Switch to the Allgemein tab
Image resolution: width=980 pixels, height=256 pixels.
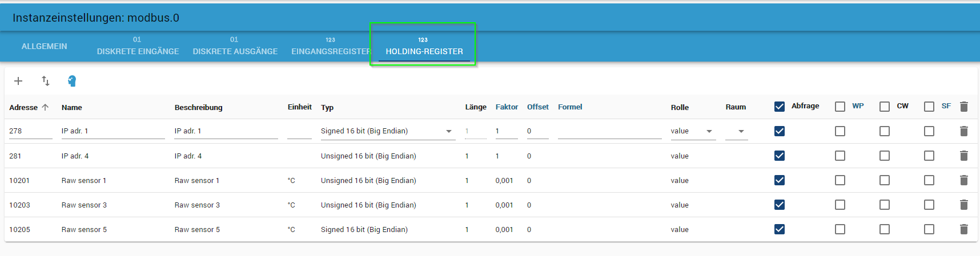(x=45, y=46)
